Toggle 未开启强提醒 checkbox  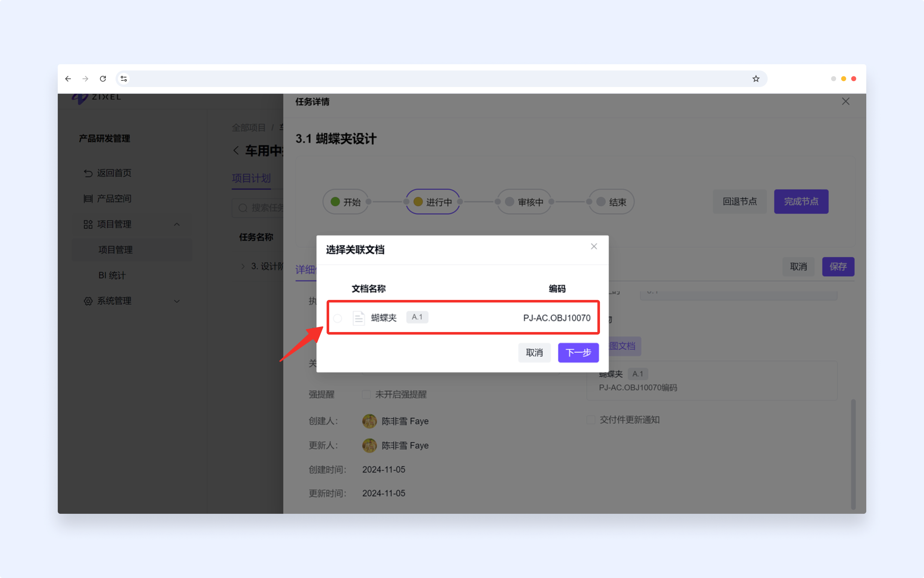[x=366, y=395]
